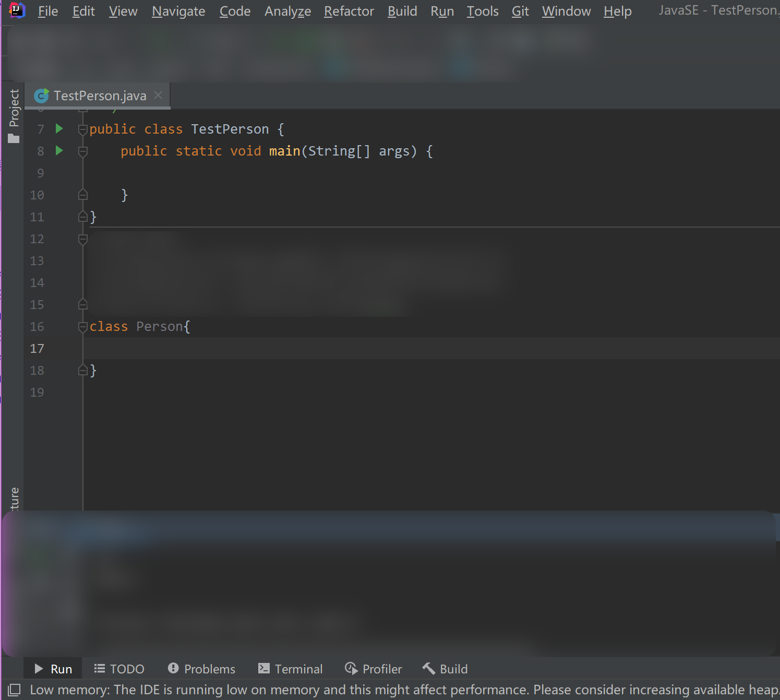Viewport: 780px width, 700px height.
Task: Open the TODO tool window
Action: [119, 669]
